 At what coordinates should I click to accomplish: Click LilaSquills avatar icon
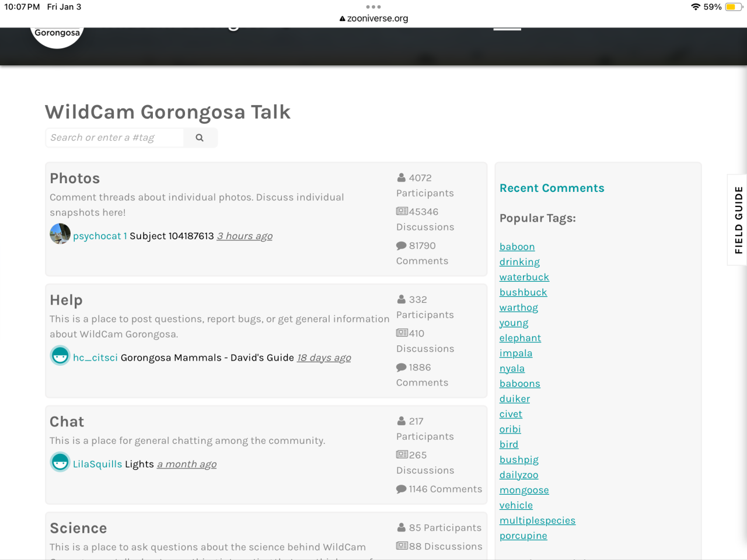pyautogui.click(x=60, y=462)
